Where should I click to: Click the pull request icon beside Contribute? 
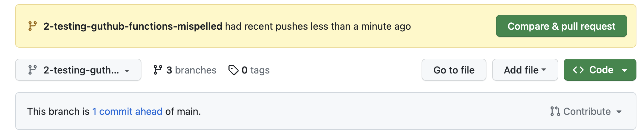coord(555,111)
